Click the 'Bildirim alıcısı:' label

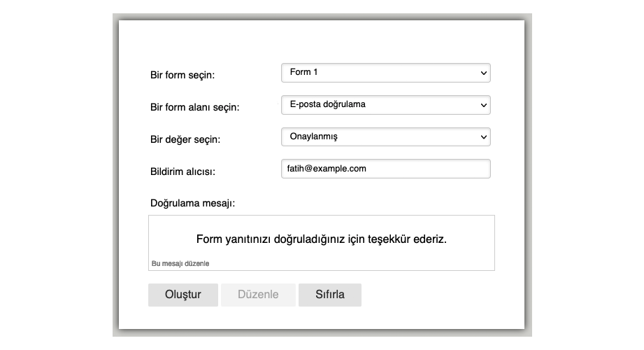(x=183, y=171)
